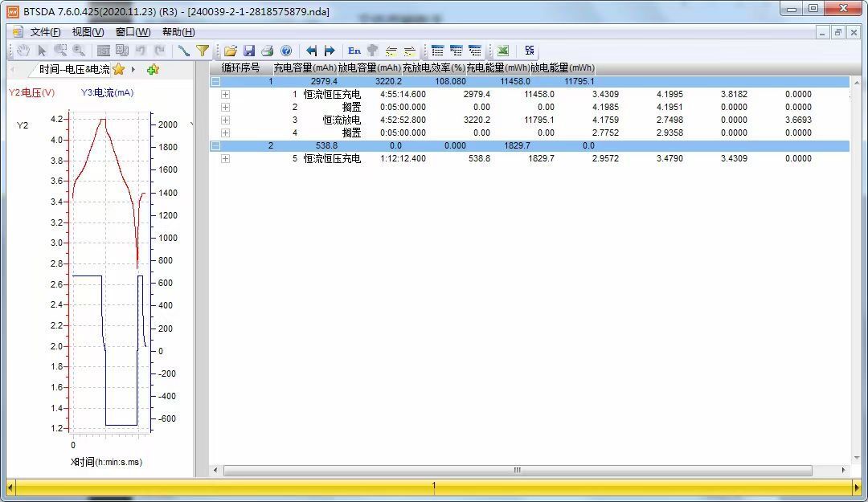Collapse cycle 2 row
Viewport: 868px width, 502px height.
[x=216, y=145]
